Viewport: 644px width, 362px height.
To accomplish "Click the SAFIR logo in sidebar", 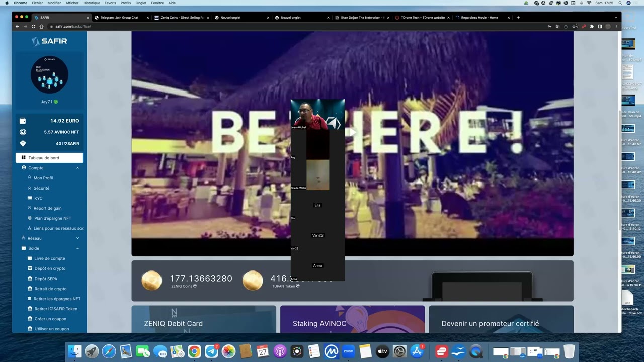I will tap(49, 41).
